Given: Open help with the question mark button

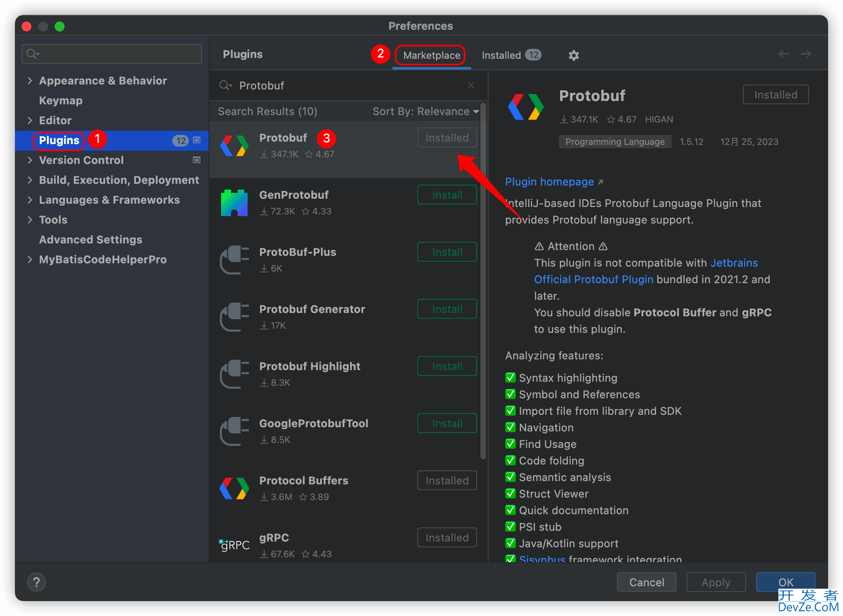Looking at the screenshot, I should point(36,582).
